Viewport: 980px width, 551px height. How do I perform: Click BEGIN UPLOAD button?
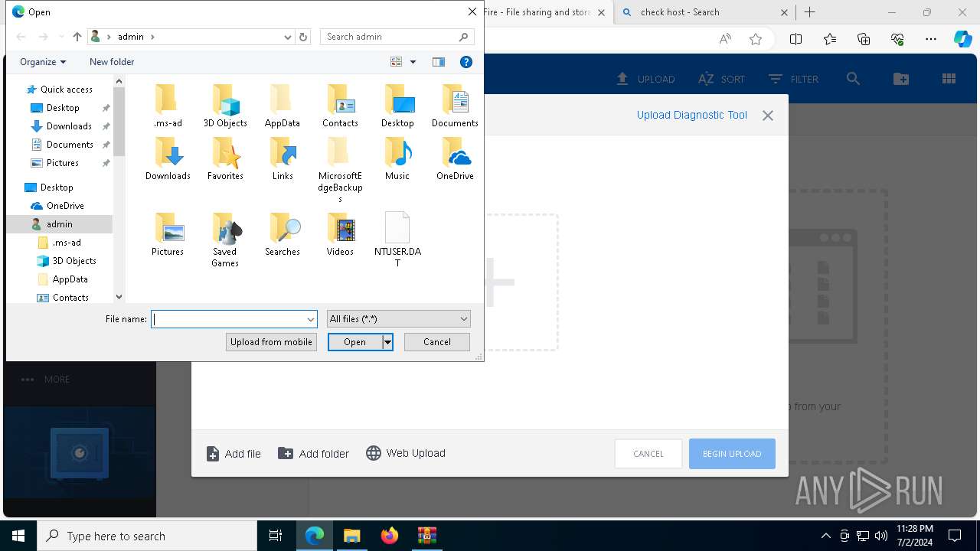[732, 454]
